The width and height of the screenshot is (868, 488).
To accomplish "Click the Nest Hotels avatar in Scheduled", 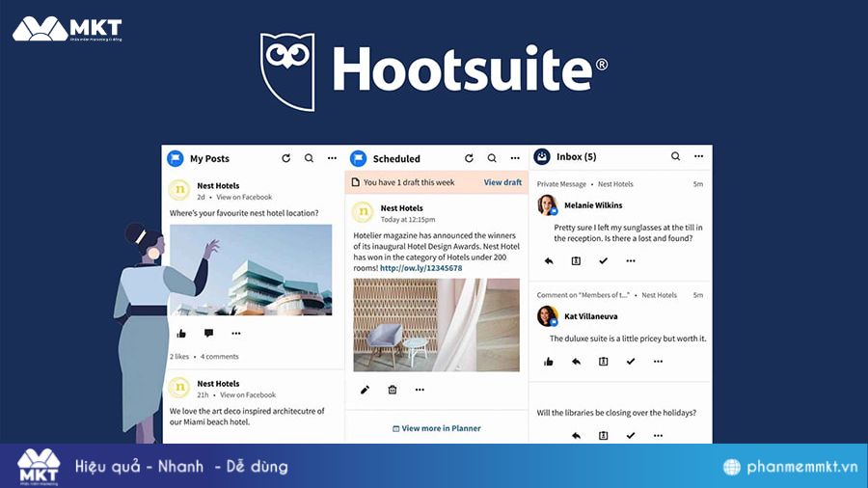I will tap(363, 212).
